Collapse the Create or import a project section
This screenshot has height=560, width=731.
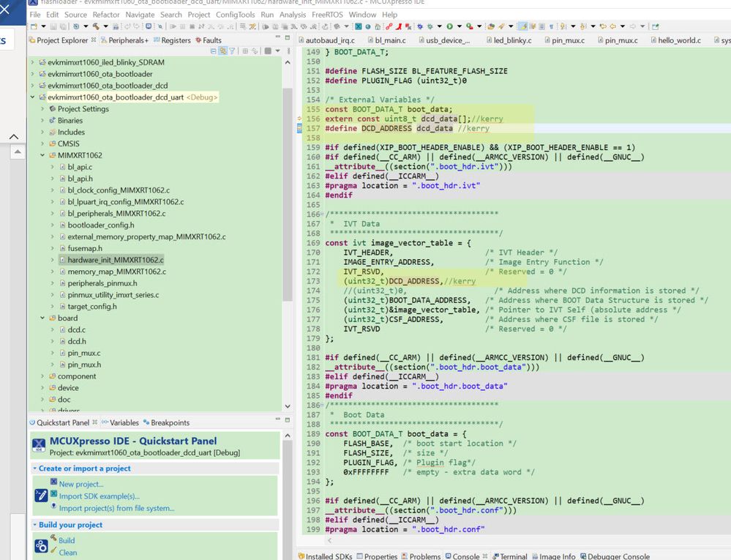click(34, 468)
